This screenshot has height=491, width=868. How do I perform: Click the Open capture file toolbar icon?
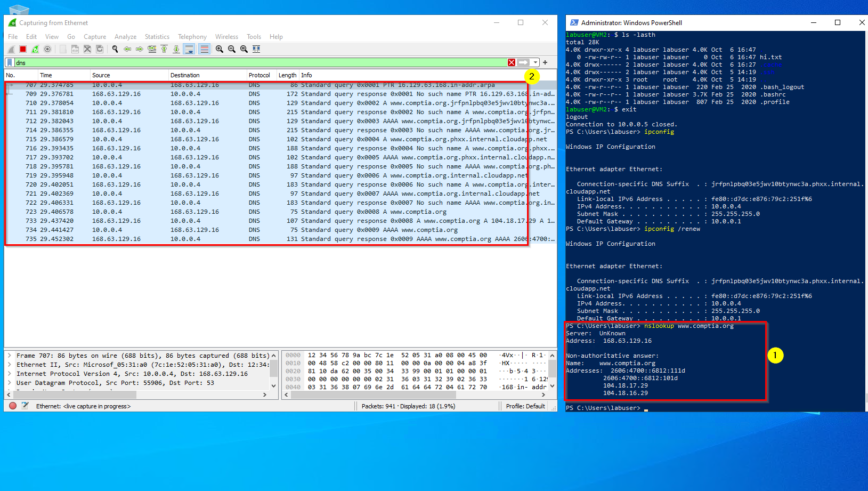tap(63, 49)
